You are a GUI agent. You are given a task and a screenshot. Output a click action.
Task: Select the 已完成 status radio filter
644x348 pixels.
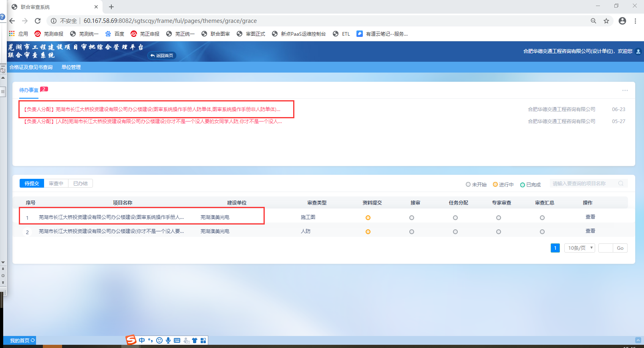[x=523, y=185]
